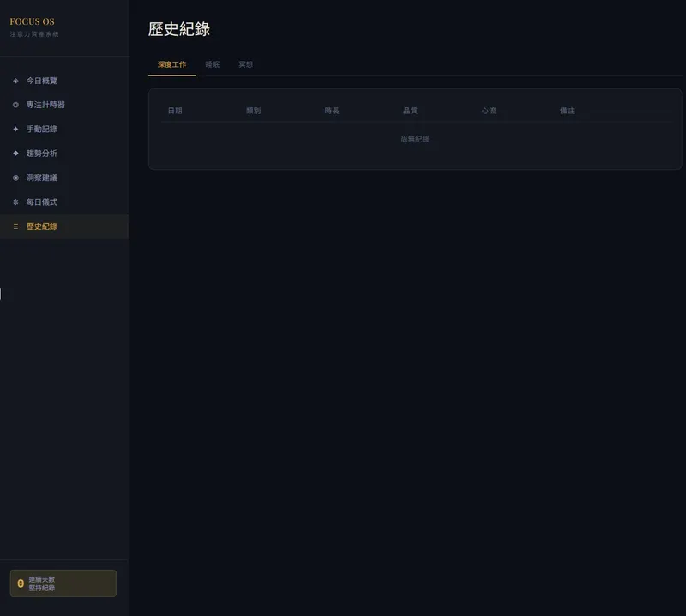
Task: Open 今日概覽 via its diamond icon
Action: pyautogui.click(x=15, y=81)
